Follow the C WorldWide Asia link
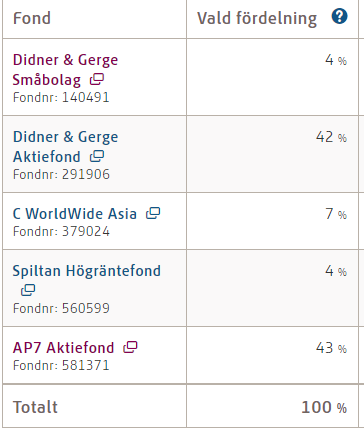364x434 pixels. click(75, 214)
